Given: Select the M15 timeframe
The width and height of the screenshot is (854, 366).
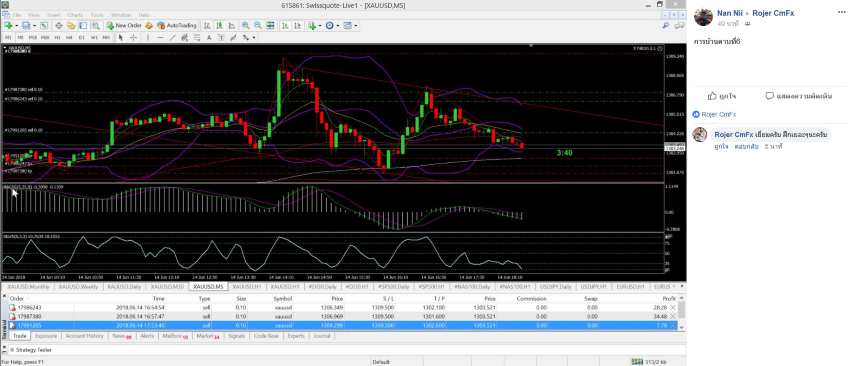Looking at the screenshot, I should pos(33,38).
